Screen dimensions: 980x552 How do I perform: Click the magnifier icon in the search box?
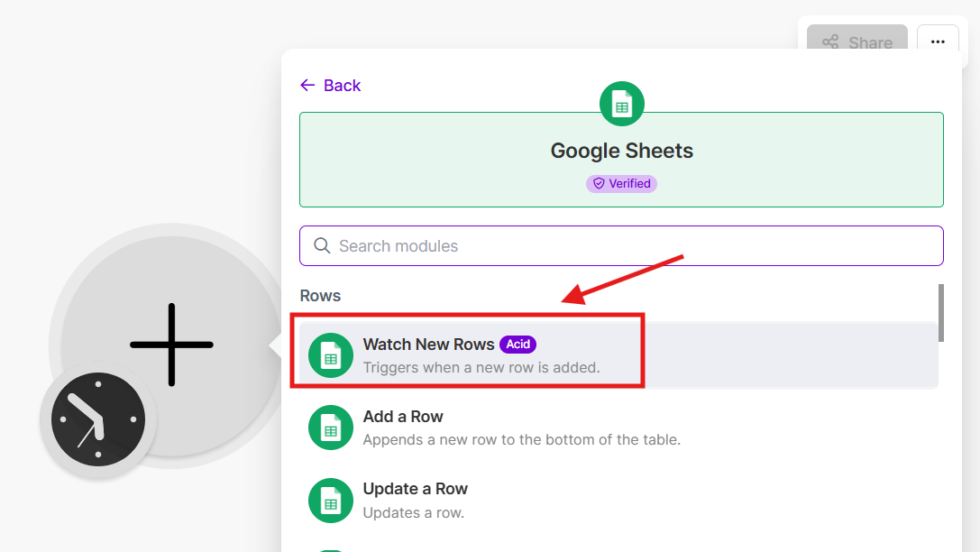pos(322,245)
